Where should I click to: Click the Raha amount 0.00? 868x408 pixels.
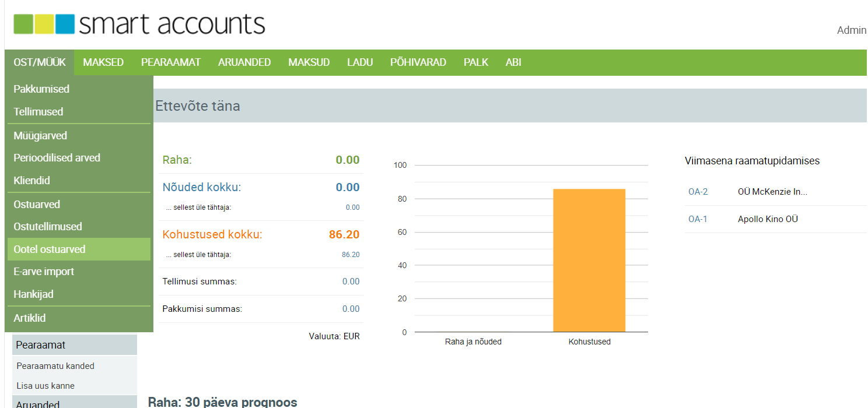pos(348,160)
